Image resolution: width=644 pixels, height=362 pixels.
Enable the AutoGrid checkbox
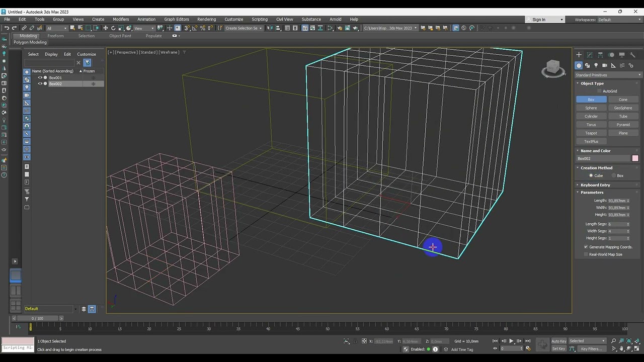[x=599, y=91]
